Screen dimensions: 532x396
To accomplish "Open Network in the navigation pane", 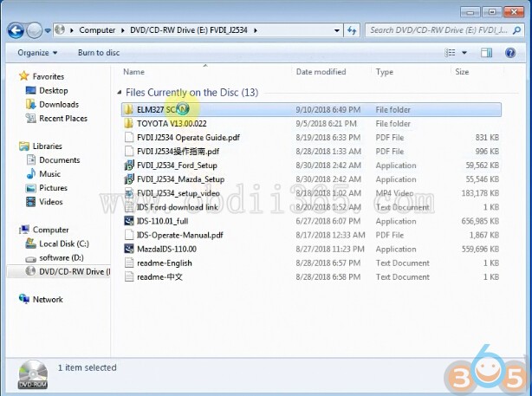I will click(48, 300).
